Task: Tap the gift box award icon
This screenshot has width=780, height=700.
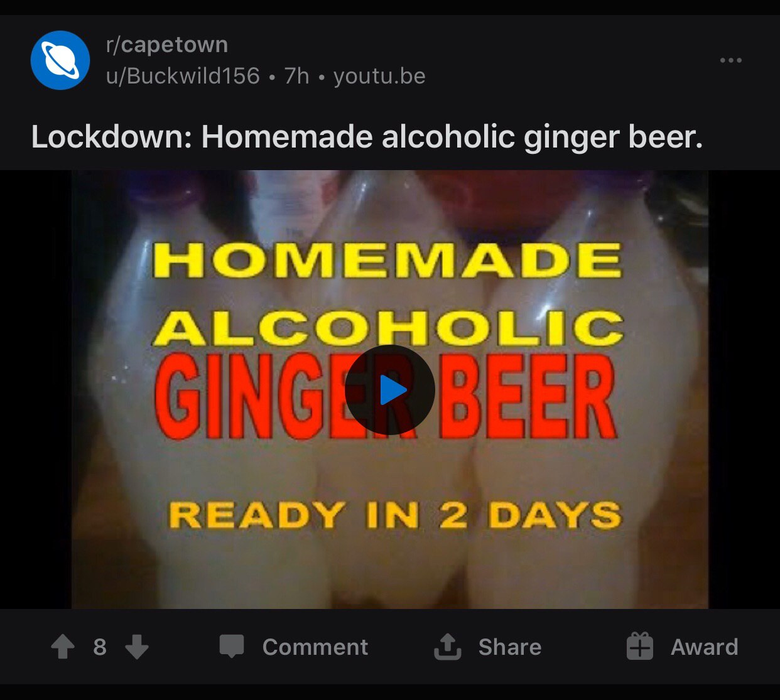Action: click(x=640, y=646)
